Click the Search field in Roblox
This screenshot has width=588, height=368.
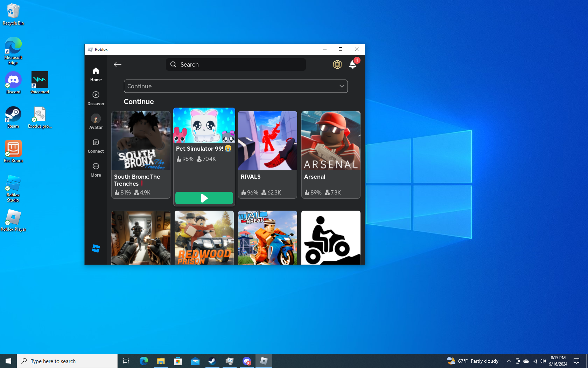pyautogui.click(x=236, y=64)
